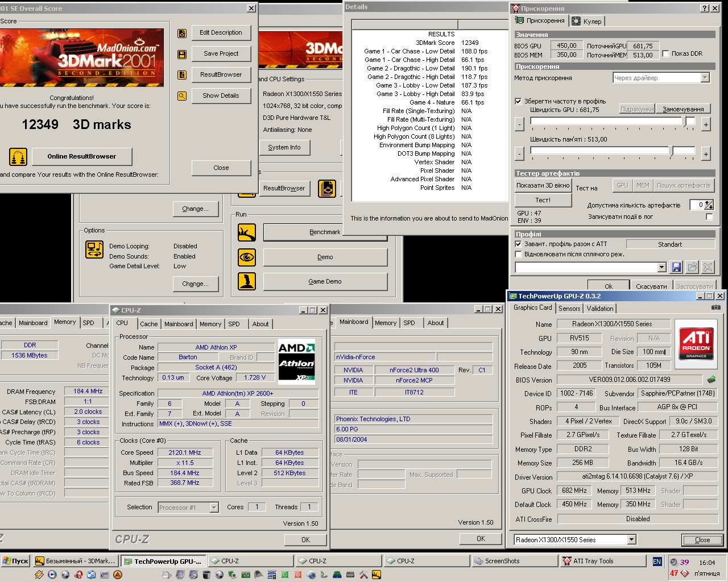Expand the profile name dropdown
Screen dimensions: 728x582
click(661, 267)
